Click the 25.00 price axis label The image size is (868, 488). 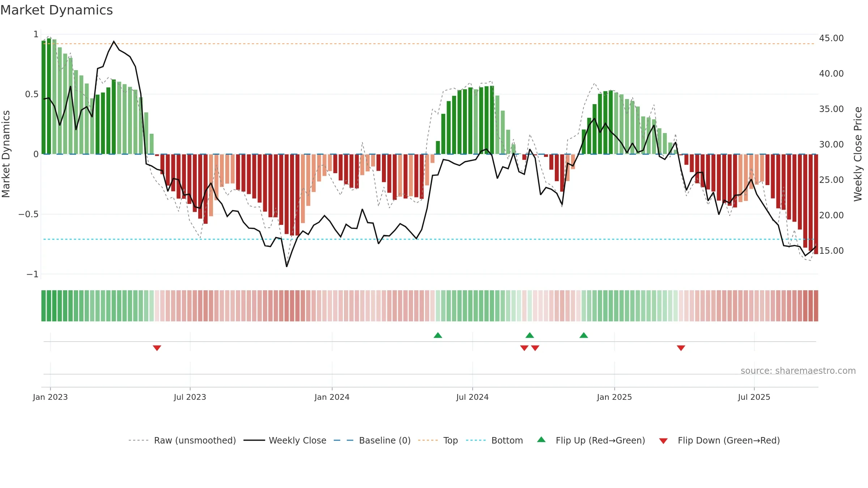tap(831, 180)
